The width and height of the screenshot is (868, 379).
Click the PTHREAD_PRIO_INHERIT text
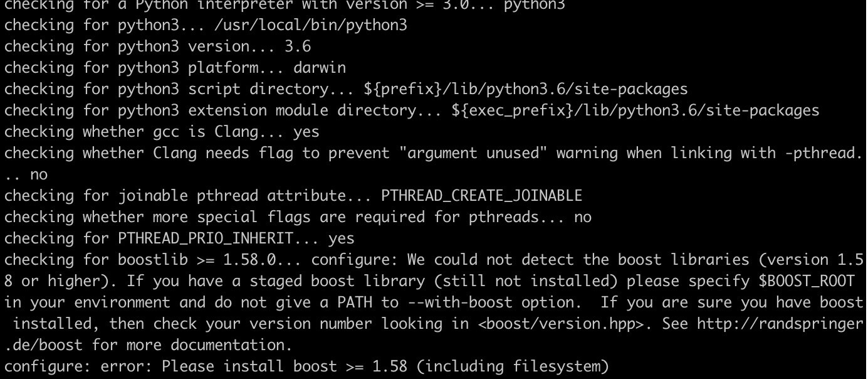tap(206, 238)
